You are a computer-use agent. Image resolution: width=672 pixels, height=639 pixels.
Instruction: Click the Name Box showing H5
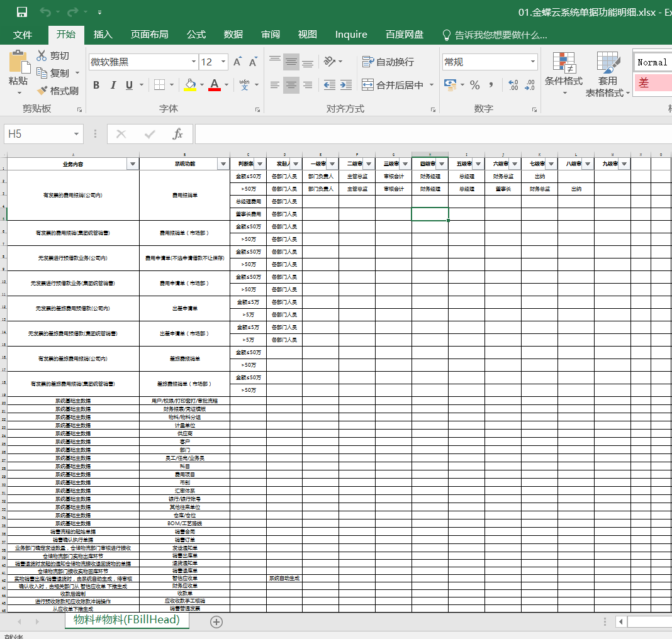tap(38, 134)
